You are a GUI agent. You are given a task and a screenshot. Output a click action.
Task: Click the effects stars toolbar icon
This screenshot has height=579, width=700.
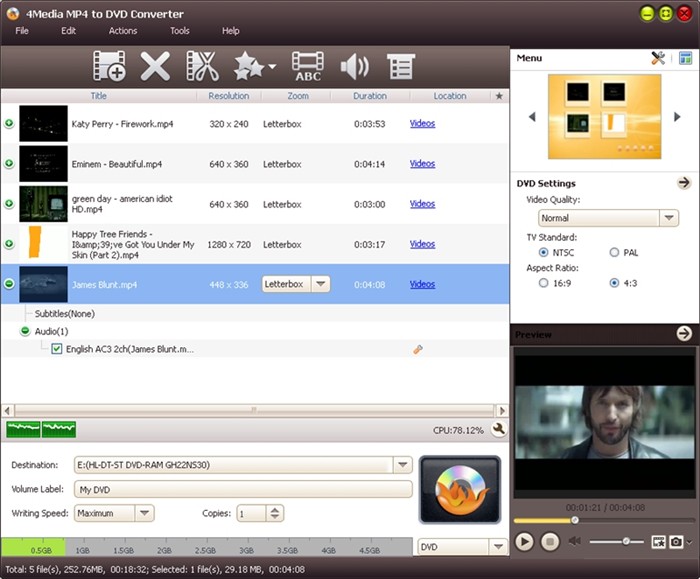point(249,66)
